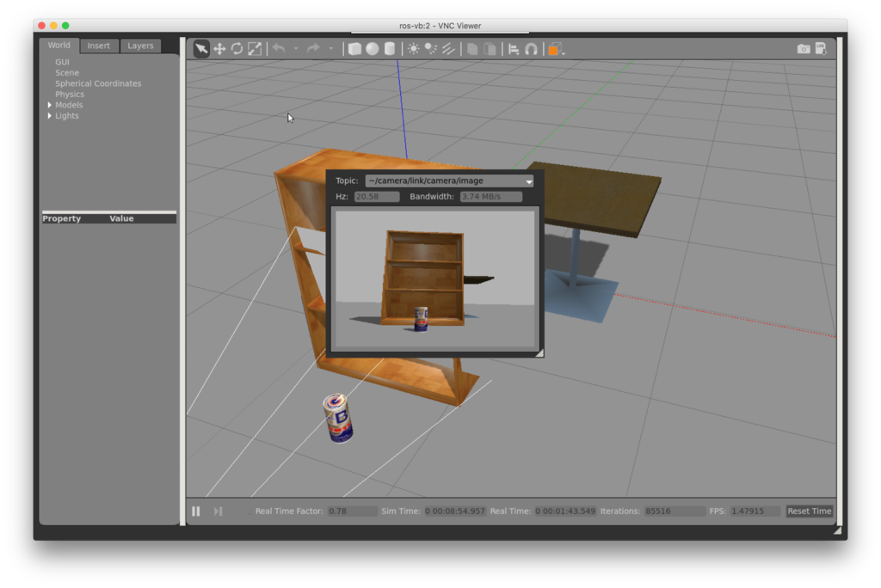The height and width of the screenshot is (588, 881).
Task: Select the scale mode tool
Action: (255, 49)
